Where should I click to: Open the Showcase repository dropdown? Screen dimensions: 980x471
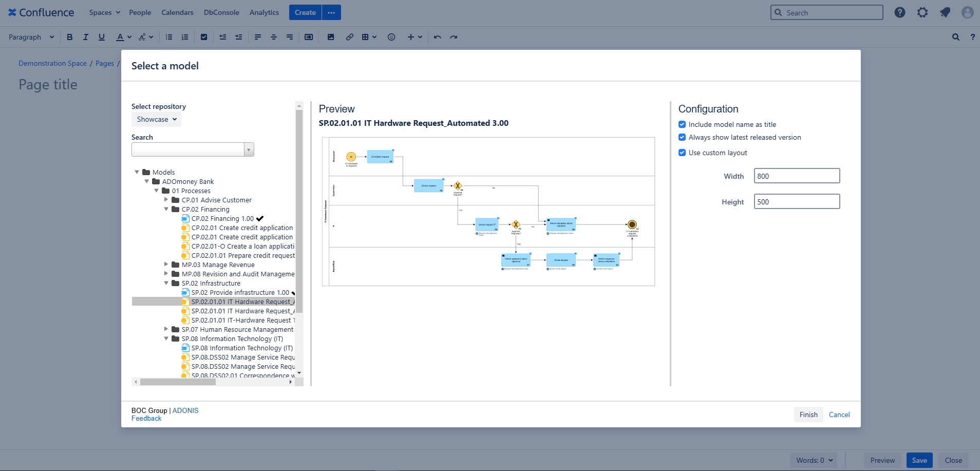pyautogui.click(x=156, y=119)
